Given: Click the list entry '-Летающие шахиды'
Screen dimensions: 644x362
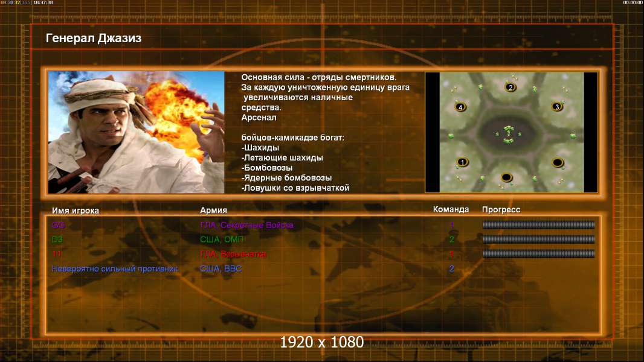Looking at the screenshot, I should (x=282, y=157).
